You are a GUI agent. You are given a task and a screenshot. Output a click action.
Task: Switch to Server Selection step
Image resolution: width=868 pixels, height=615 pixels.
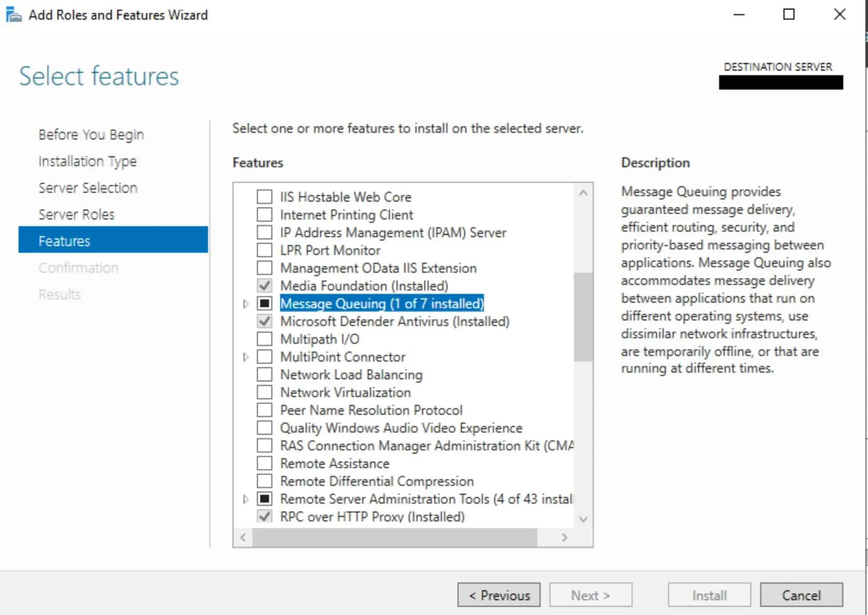point(88,188)
